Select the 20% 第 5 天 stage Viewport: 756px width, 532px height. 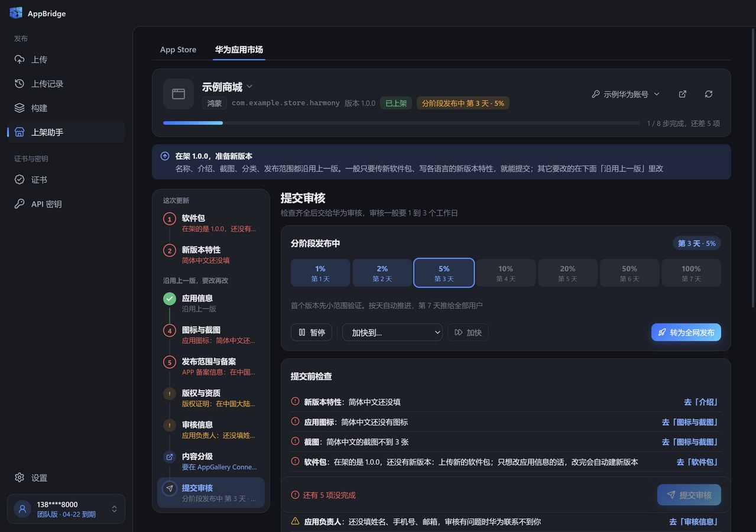[x=567, y=273]
